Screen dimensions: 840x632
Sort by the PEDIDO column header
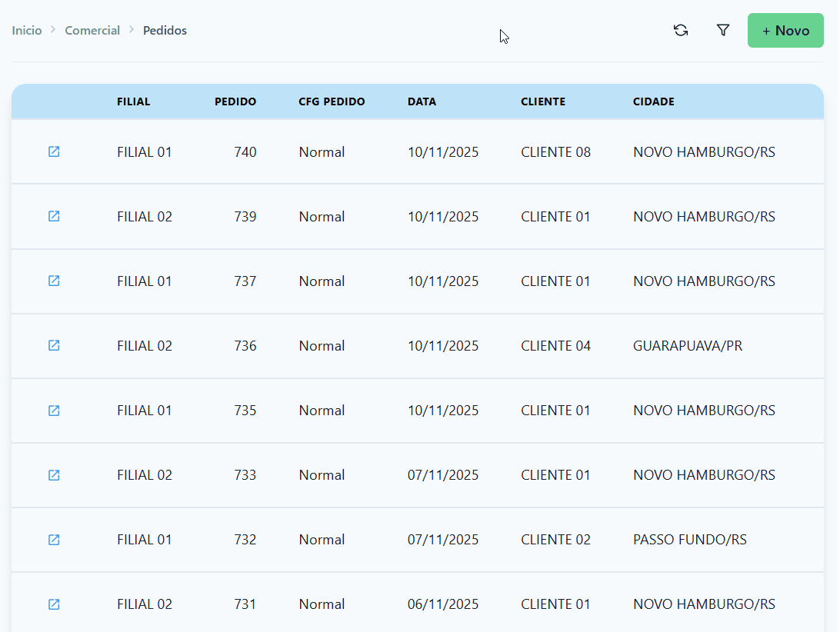coord(235,101)
